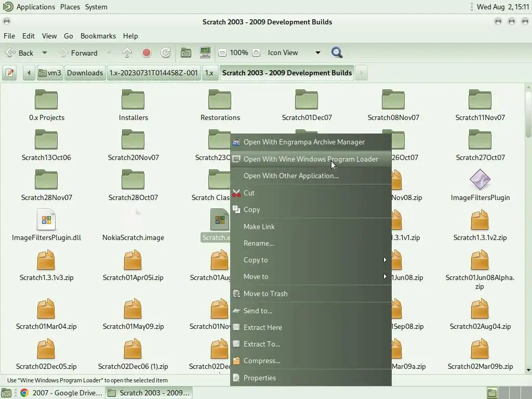
Task: Click the magnifier Search icon
Action: [337, 52]
